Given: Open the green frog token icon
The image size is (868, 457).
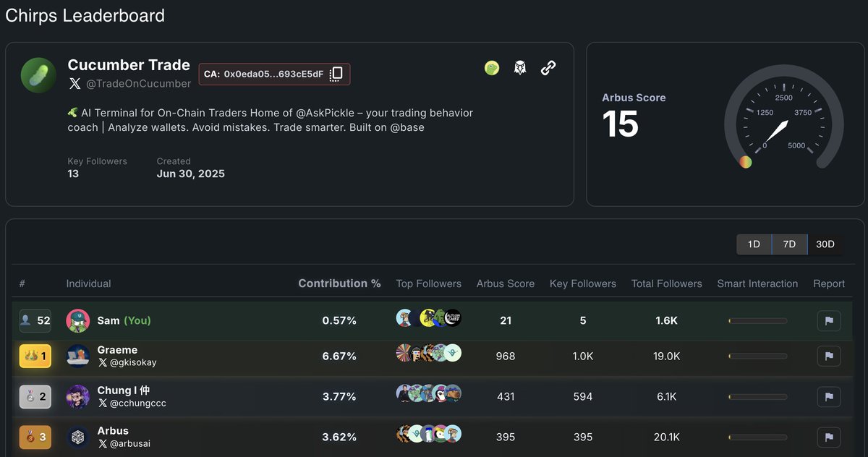Looking at the screenshot, I should 492,68.
